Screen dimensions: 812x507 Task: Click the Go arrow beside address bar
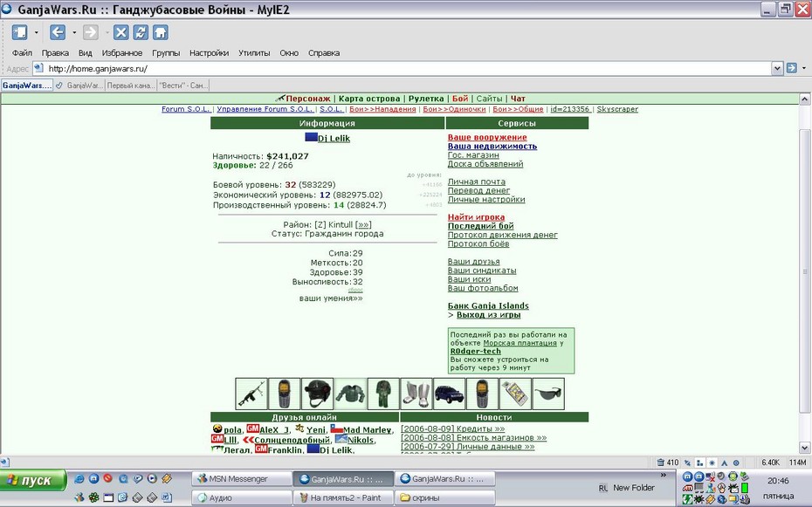791,68
